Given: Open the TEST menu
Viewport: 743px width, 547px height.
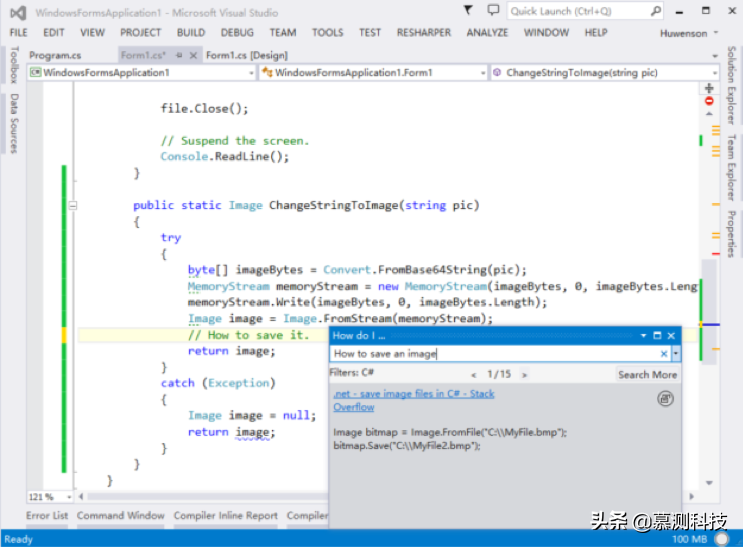Looking at the screenshot, I should [x=370, y=33].
